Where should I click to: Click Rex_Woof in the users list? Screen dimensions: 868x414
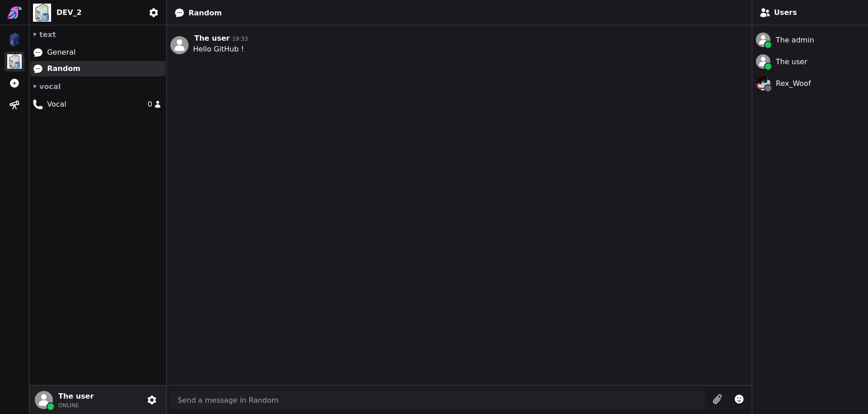pyautogui.click(x=793, y=83)
